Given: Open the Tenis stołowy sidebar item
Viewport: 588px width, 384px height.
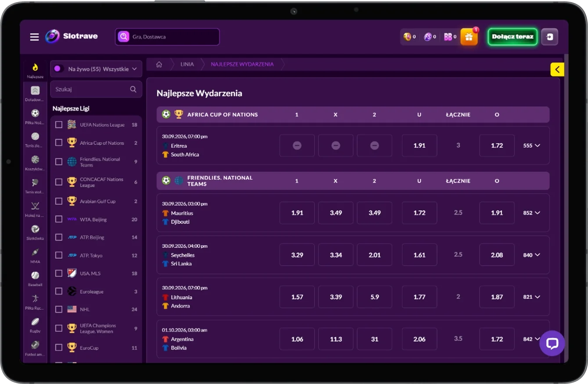Looking at the screenshot, I should tap(35, 186).
